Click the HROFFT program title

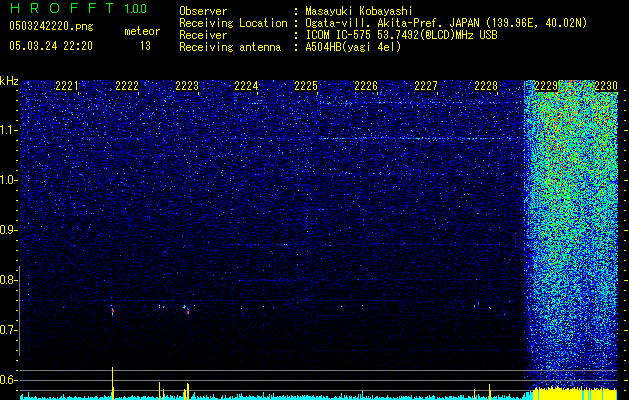(x=62, y=8)
